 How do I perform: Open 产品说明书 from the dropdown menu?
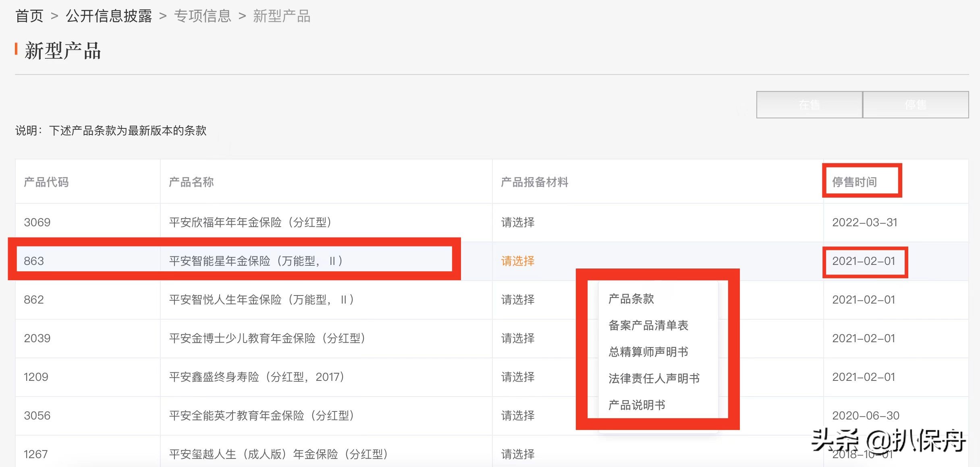[x=637, y=405]
